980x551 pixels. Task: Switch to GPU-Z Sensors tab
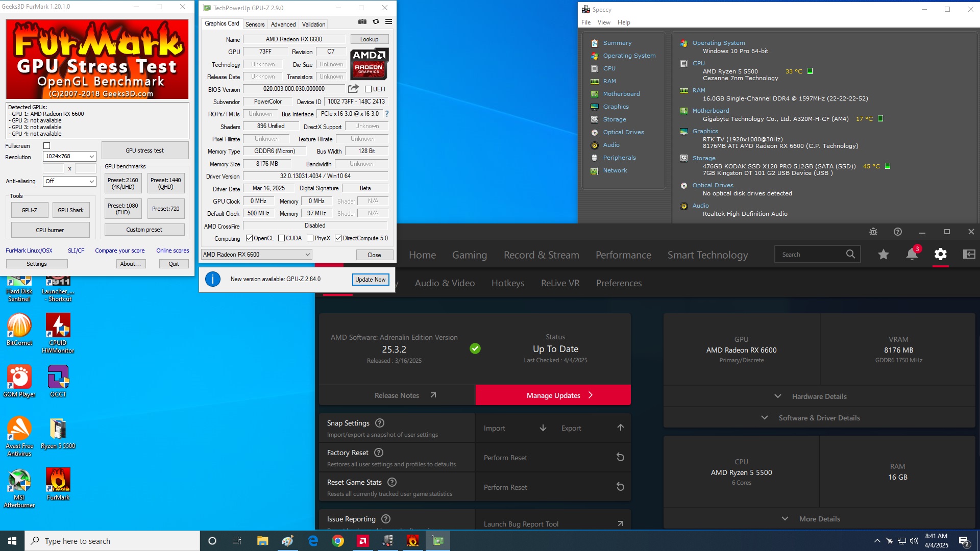tap(255, 24)
